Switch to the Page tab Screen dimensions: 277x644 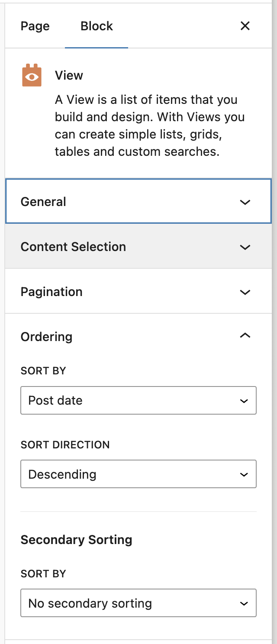coord(35,26)
